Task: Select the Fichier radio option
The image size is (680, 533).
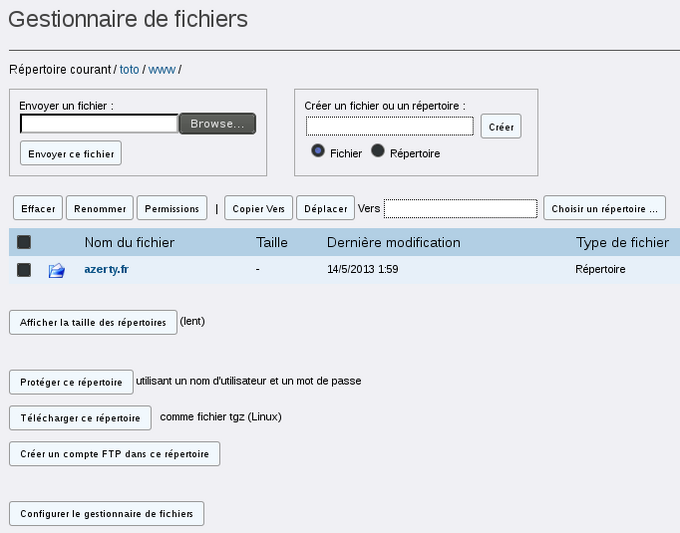Action: (x=318, y=151)
